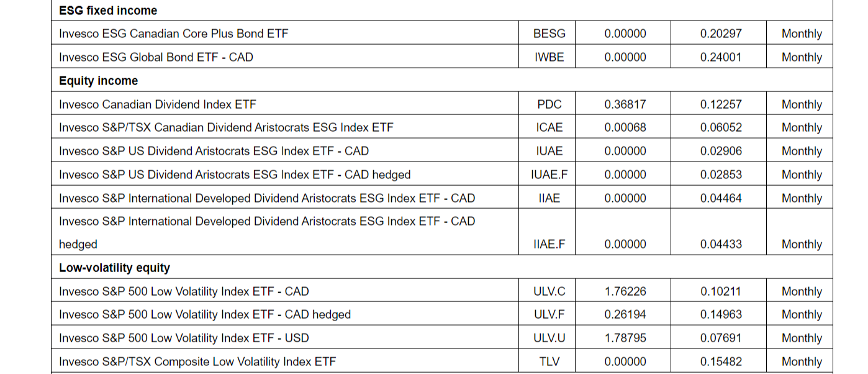Select the IWBE ticker cell

549,57
